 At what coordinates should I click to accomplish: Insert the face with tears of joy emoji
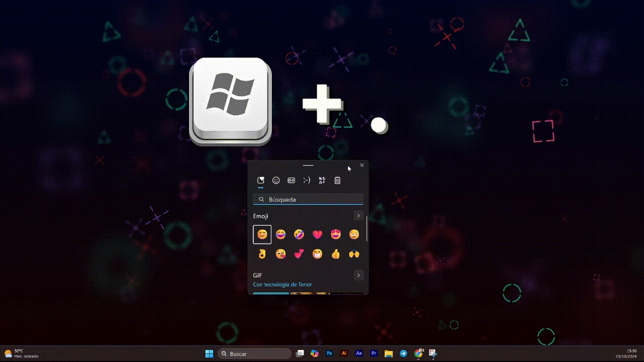281,234
